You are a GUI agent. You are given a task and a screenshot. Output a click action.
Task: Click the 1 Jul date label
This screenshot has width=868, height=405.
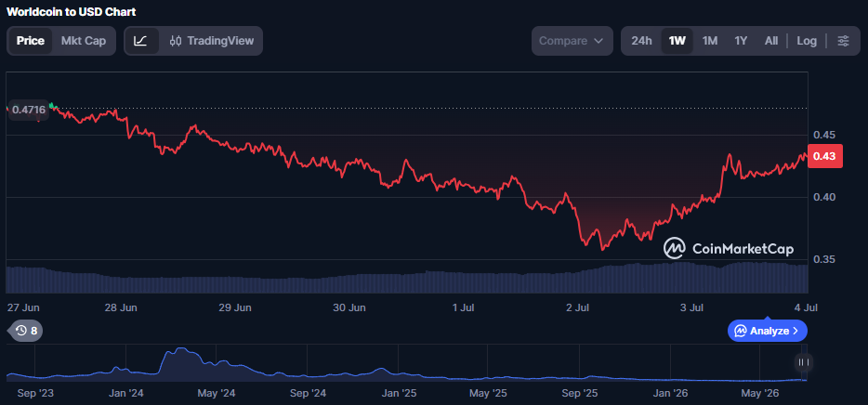click(x=466, y=307)
